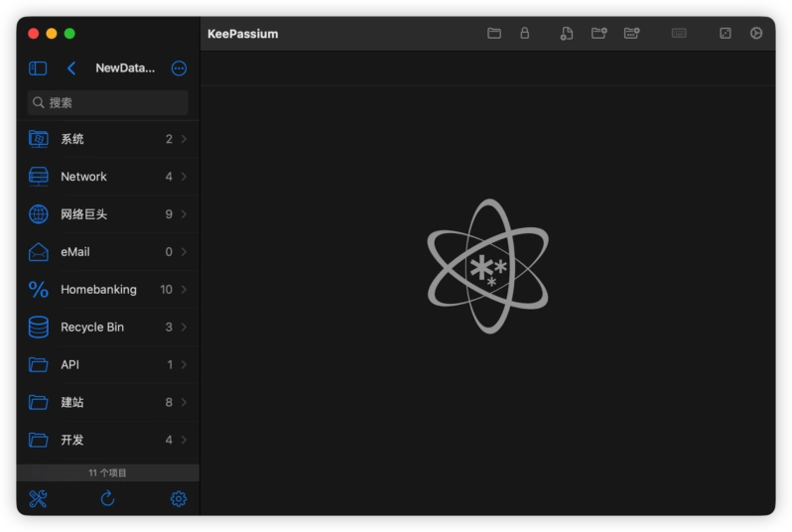792x532 pixels.
Task: Reload database with the refresh icon
Action: [107, 498]
